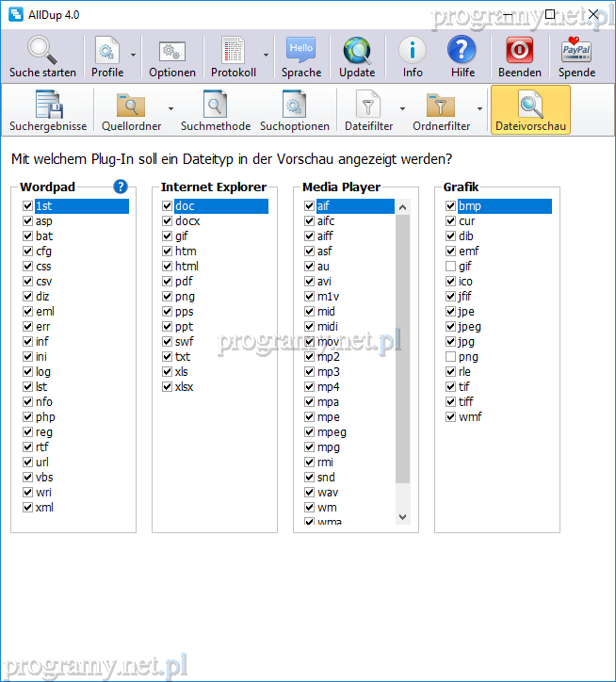Viewport: 616px width, 682px height.
Task: Open the Info icon in toolbar
Action: 413,50
